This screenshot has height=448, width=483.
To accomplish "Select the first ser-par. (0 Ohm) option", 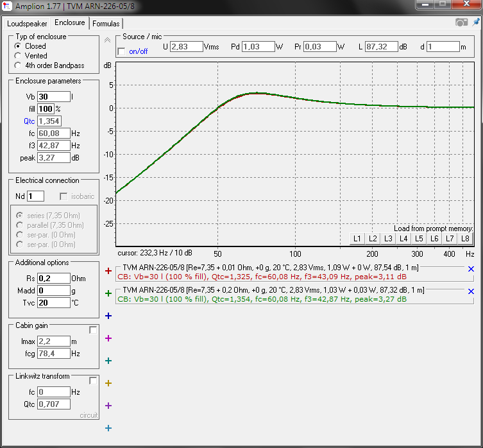I will (x=20, y=235).
